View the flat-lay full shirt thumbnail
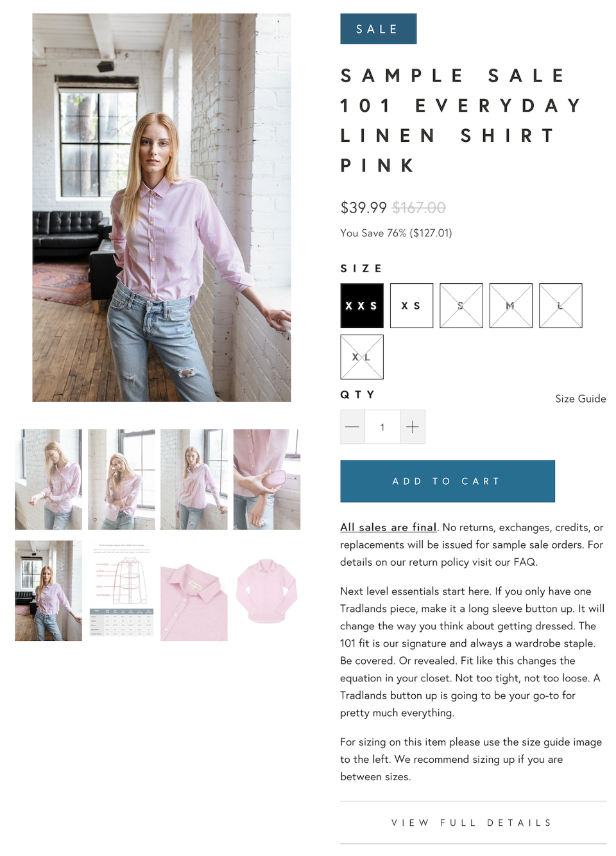The width and height of the screenshot is (616, 856). (267, 591)
